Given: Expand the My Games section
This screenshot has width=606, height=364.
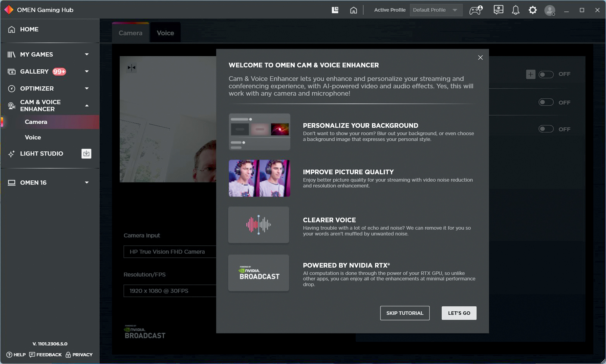Looking at the screenshot, I should click(x=87, y=54).
